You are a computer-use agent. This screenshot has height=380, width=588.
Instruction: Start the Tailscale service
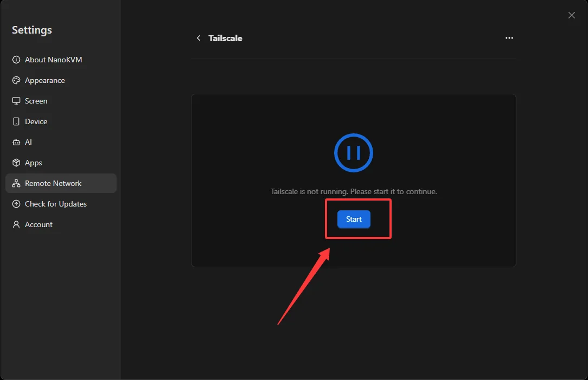(354, 219)
